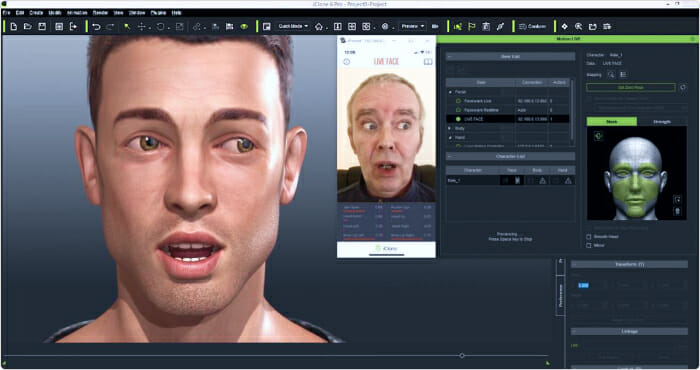
Task: Open a project via the folder icon
Action: pos(28,27)
